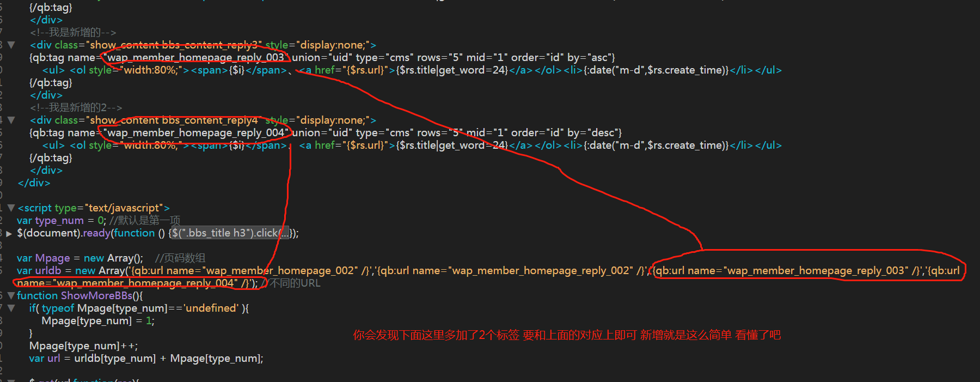Expand the folded $(document).ready function
Image resolution: width=980 pixels, height=382 pixels.
coord(9,234)
